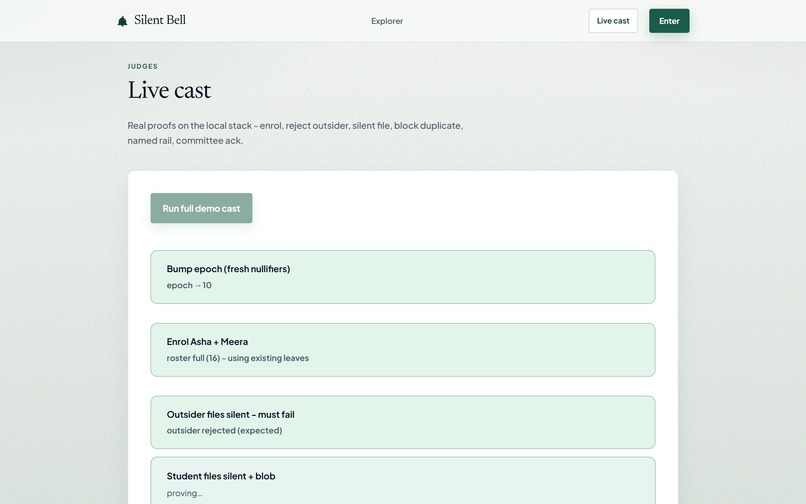Image resolution: width=806 pixels, height=504 pixels.
Task: Click 'outsider rejected (expected)' text
Action: [x=224, y=430]
